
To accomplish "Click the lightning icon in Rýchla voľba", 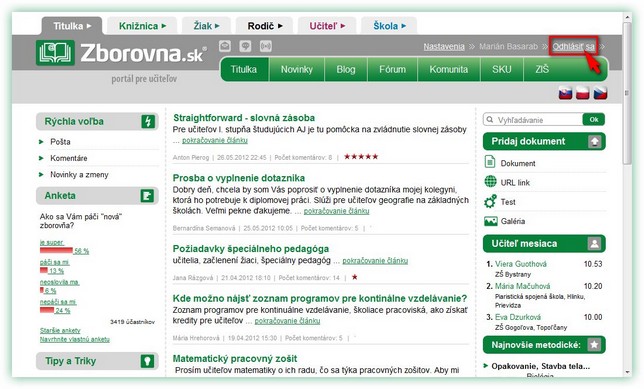I will coord(148,122).
